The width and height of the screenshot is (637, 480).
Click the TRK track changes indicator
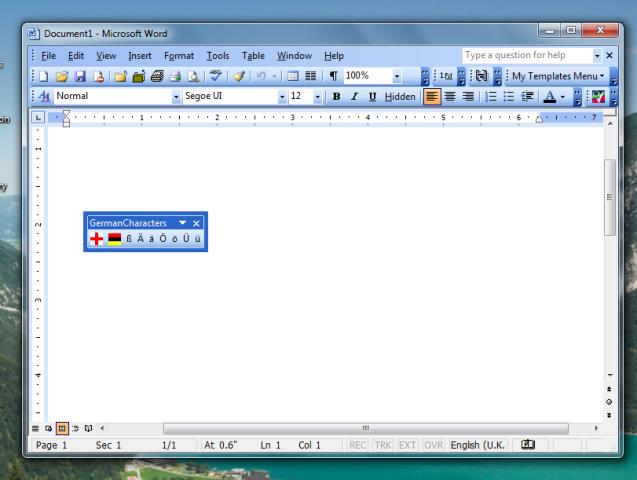(383, 445)
